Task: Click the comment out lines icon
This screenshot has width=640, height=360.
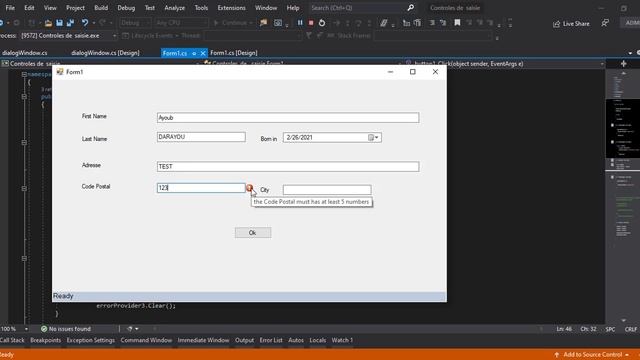Action: coord(432,23)
